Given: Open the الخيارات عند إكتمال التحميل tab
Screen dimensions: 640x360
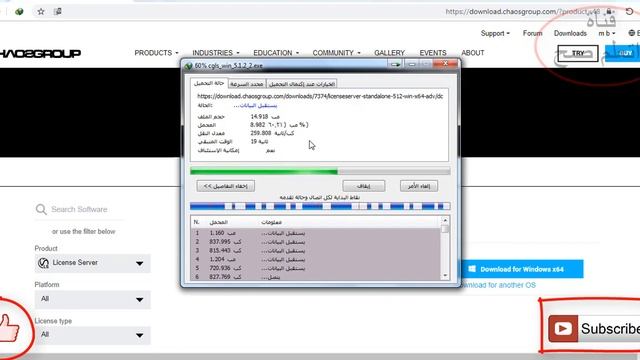Looking at the screenshot, I should (x=302, y=84).
